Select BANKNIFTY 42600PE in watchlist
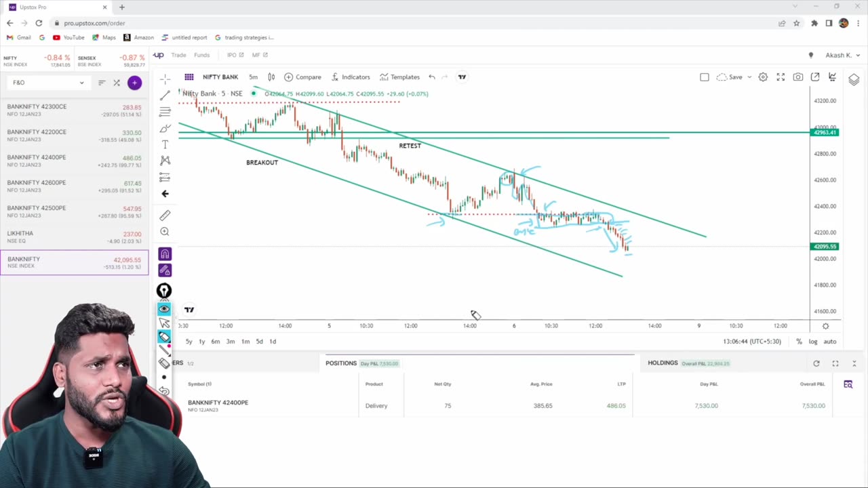The image size is (868, 488). point(75,186)
